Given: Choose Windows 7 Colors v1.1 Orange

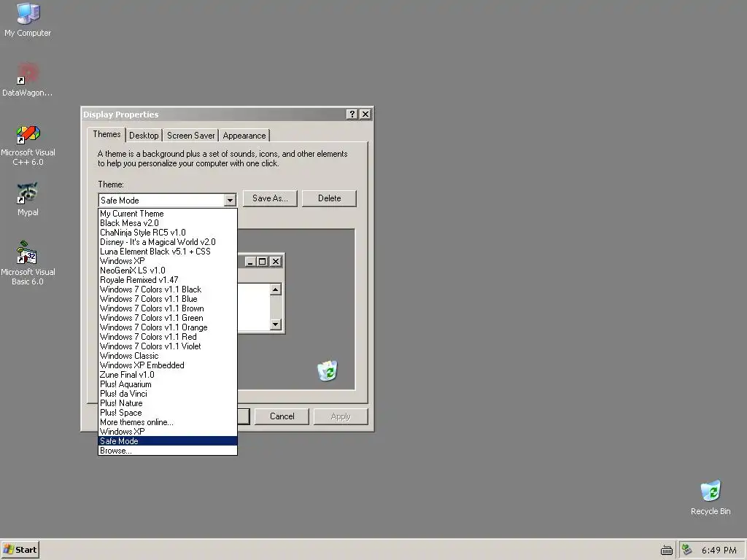Looking at the screenshot, I should (x=168, y=327).
